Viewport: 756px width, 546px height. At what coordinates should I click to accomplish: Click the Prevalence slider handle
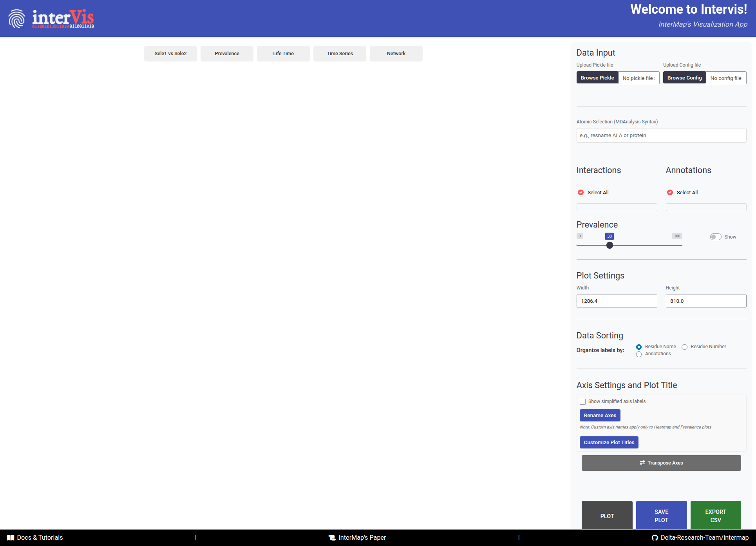610,245
